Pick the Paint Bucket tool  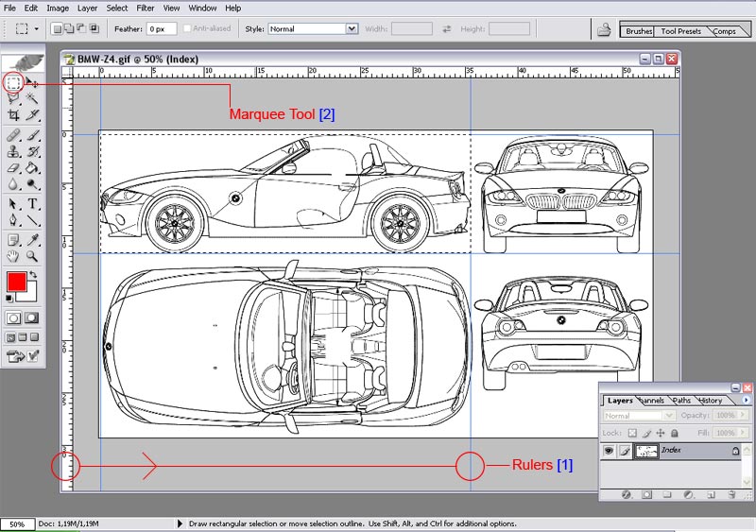[32, 168]
